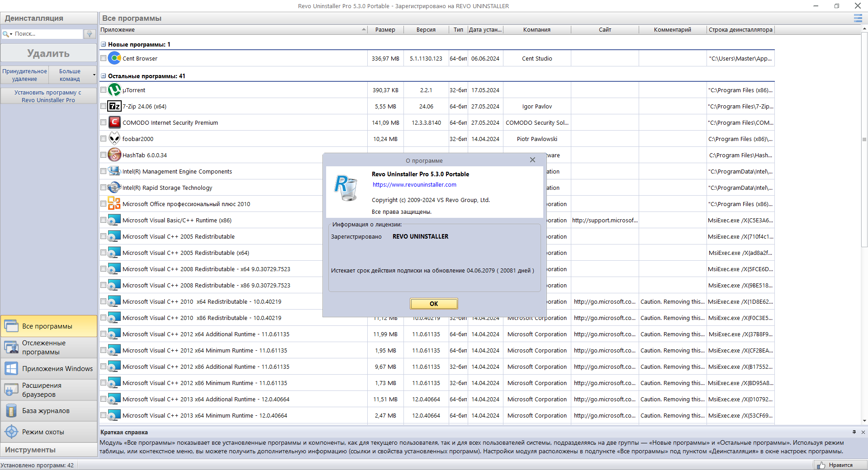
Task: Open the Расширения браузеров module
Action: (49, 390)
